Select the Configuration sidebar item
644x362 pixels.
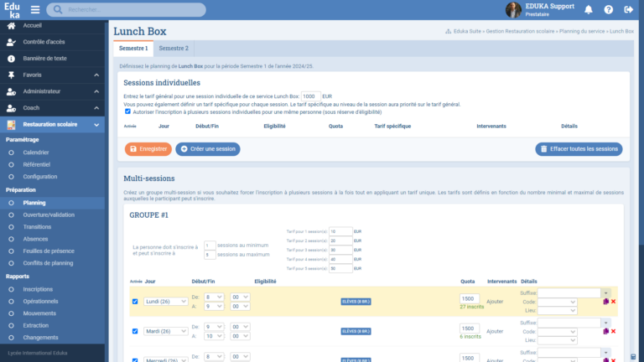40,177
